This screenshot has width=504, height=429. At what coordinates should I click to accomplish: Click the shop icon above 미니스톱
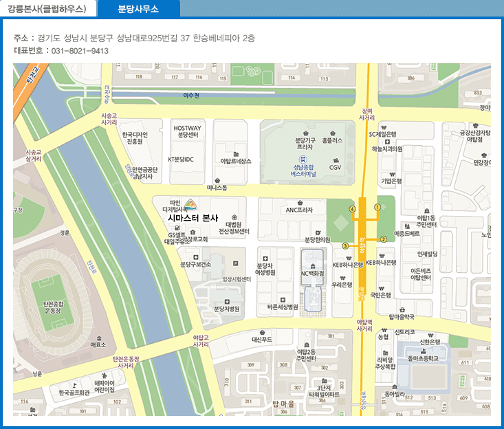click(217, 180)
